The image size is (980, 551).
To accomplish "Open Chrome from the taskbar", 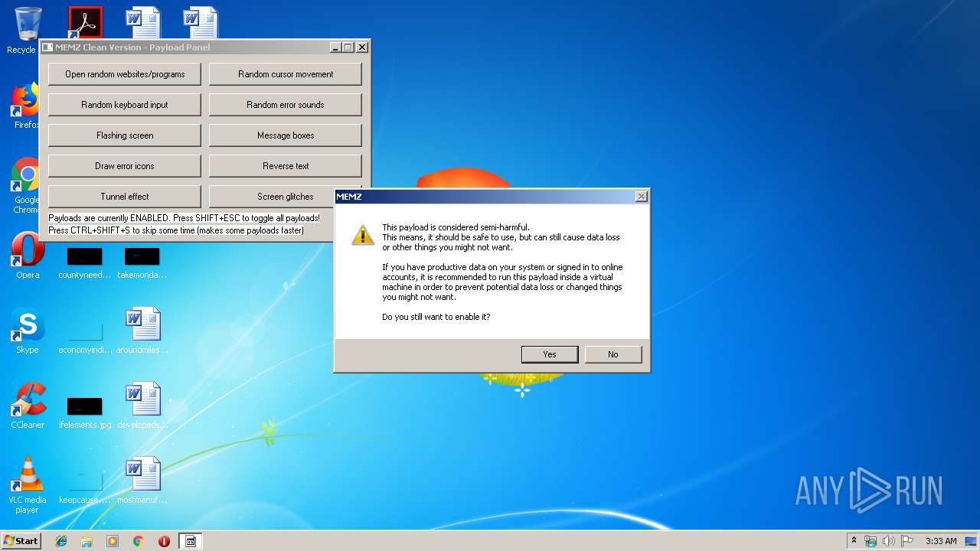I will coord(138,541).
